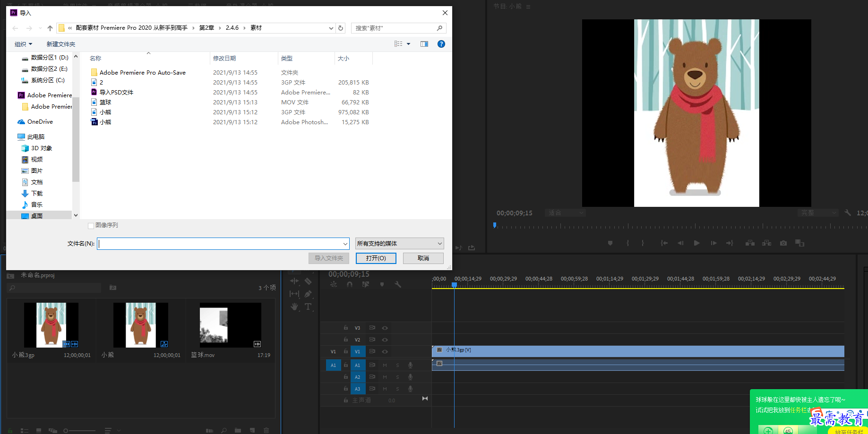The image size is (868, 434).
Task: Open timeline display settings wrench
Action: click(x=398, y=284)
